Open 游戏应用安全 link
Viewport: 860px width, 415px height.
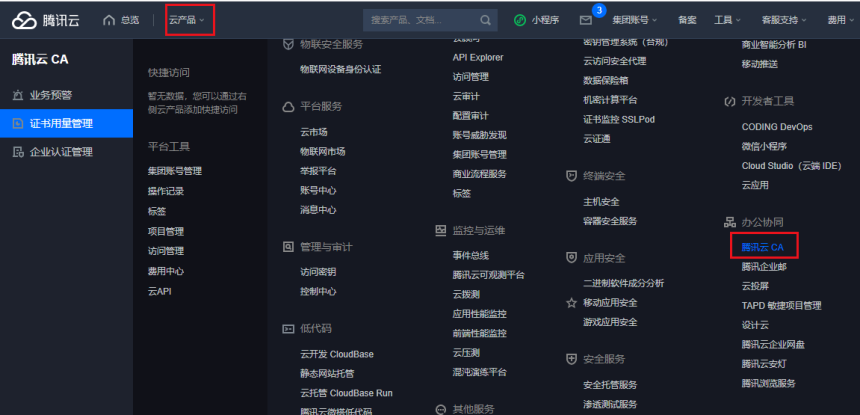tap(610, 322)
